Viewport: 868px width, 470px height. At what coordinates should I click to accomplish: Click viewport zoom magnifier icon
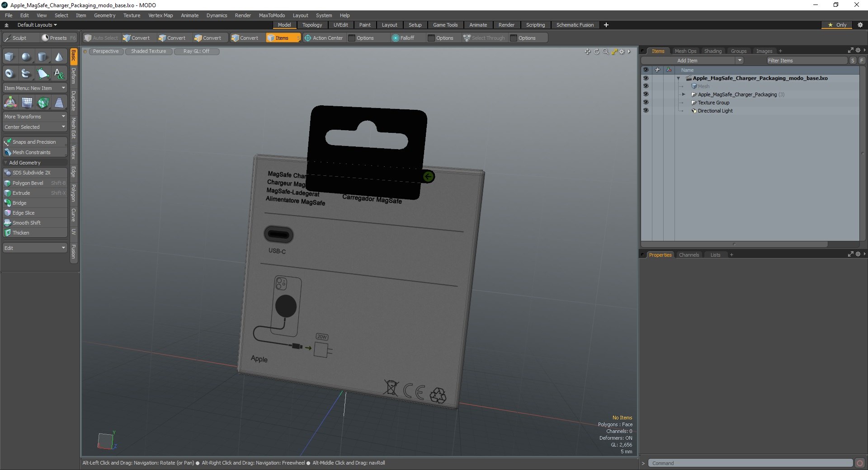tap(605, 52)
